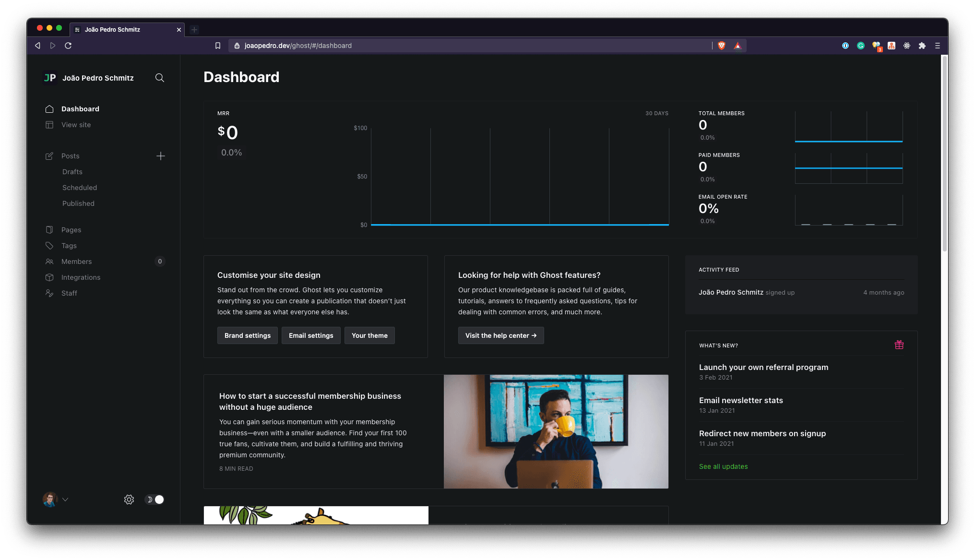Expand the user profile chevron
The width and height of the screenshot is (975, 560).
click(x=66, y=500)
